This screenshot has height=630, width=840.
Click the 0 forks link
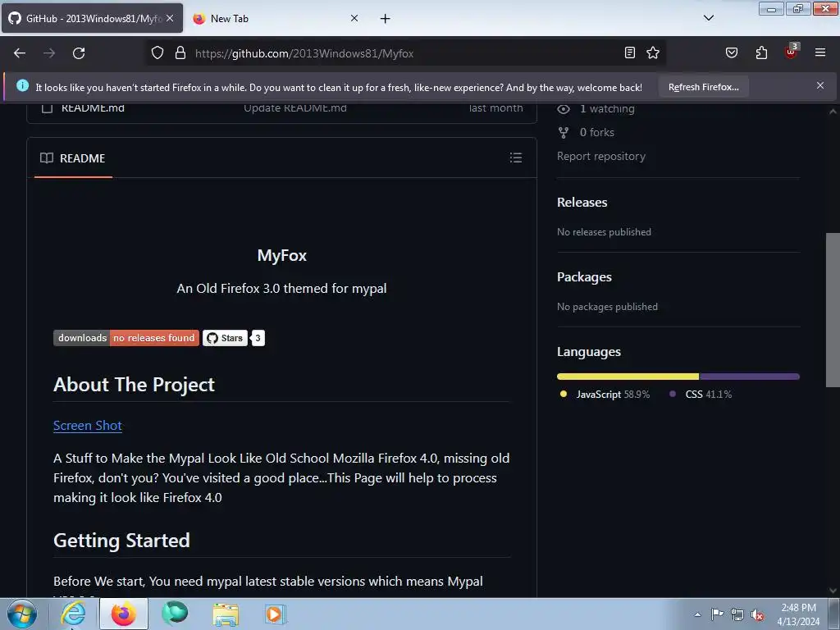(x=597, y=132)
